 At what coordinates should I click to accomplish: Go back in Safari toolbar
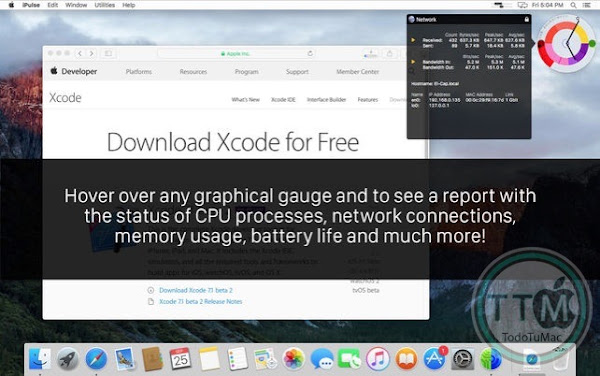pos(80,53)
